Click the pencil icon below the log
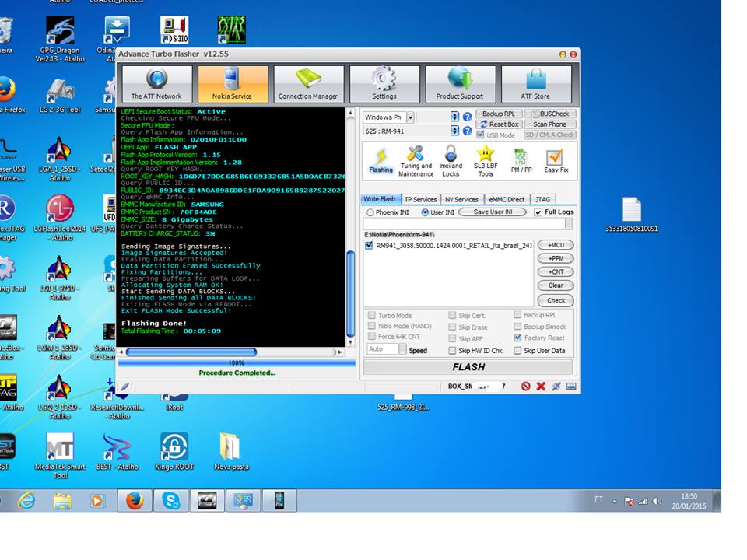The height and width of the screenshot is (560, 747). coord(124,387)
